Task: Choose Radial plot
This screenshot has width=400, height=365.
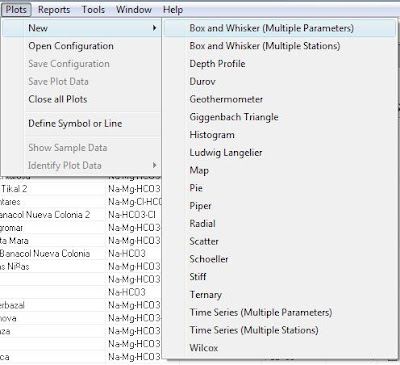Action: [202, 224]
